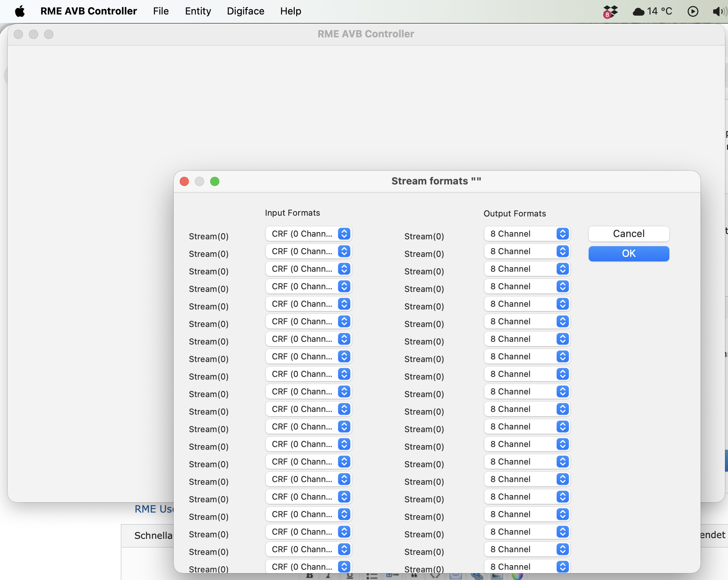Open the Digiface menu
This screenshot has width=728, height=580.
246,11
